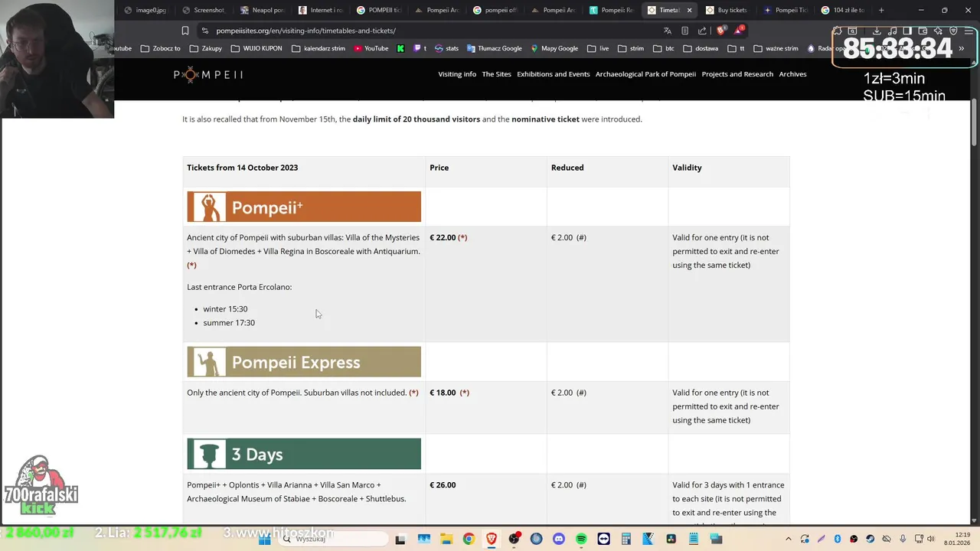Click the Bluetooth icon in the system tray

click(x=838, y=539)
